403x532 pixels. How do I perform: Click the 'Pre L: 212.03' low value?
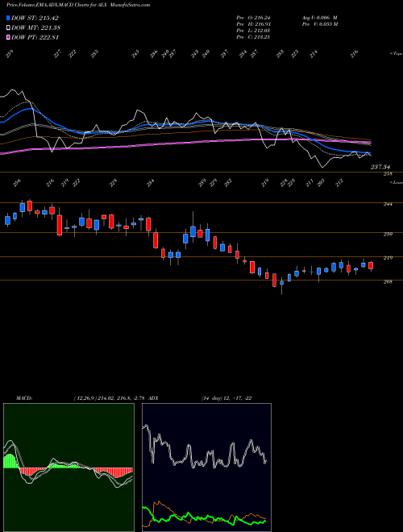(x=253, y=31)
